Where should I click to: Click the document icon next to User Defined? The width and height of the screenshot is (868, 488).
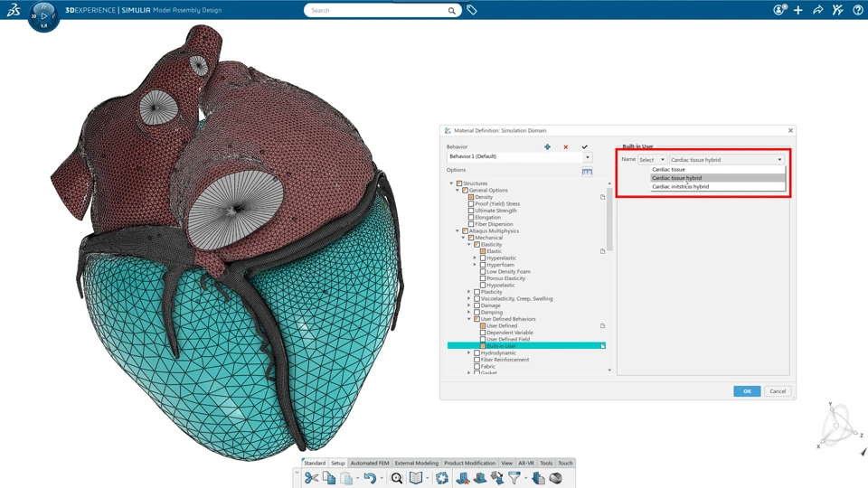603,326
